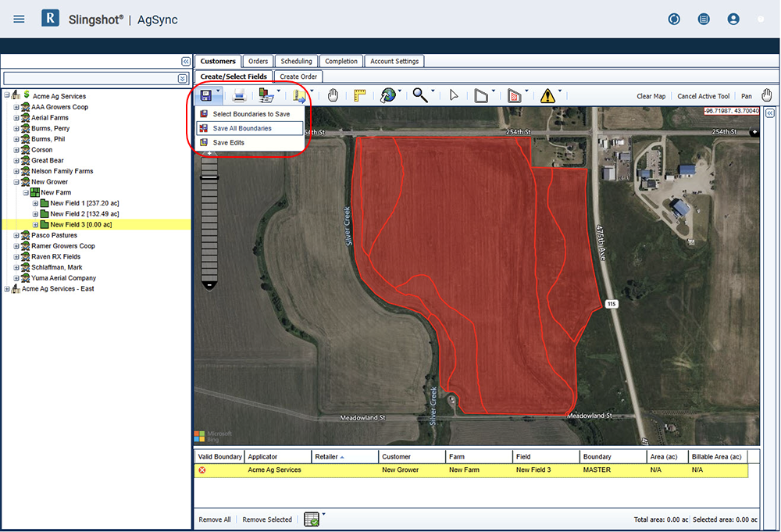
Task: Sort by the Retailer column header
Action: tap(344, 456)
